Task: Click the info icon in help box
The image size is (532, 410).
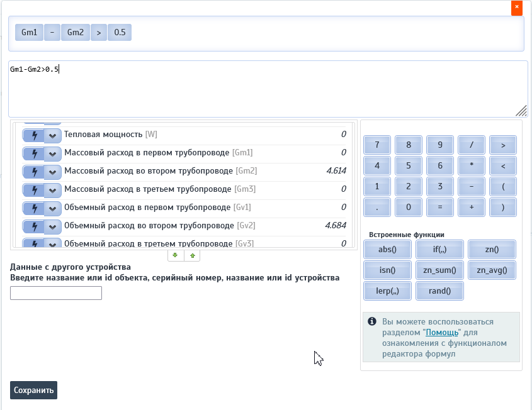Action: tap(372, 321)
